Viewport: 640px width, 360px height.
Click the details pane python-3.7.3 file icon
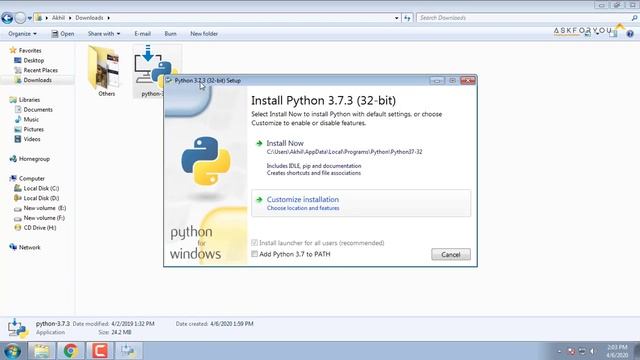18,329
